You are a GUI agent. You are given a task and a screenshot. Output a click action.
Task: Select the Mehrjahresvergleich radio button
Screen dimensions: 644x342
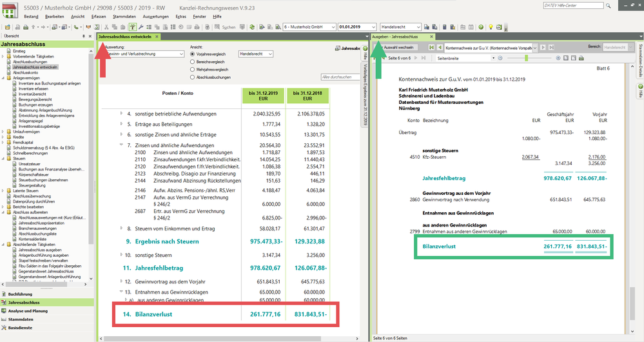[x=192, y=70]
